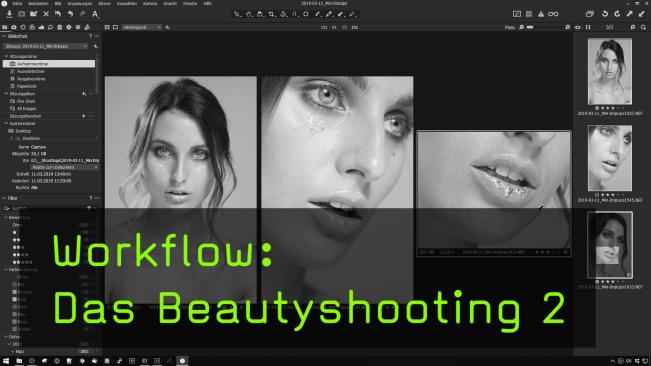Click the Copy variants stacked icon
651x366 pixels.
(x=590, y=14)
